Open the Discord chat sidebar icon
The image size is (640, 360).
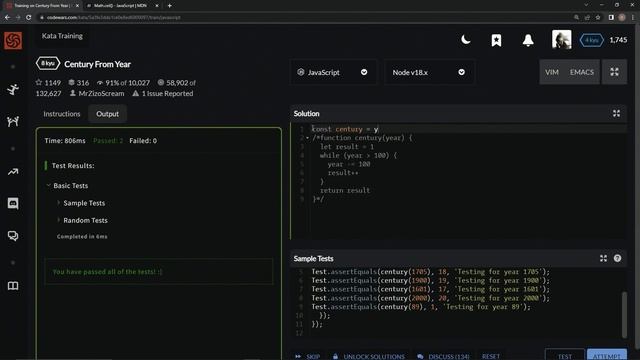[x=13, y=203]
